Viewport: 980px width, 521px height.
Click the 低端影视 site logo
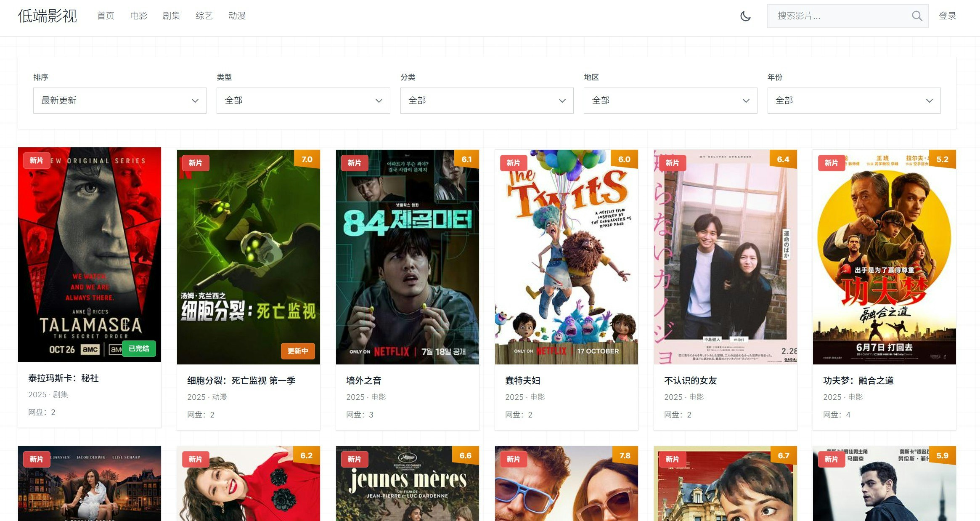(x=47, y=17)
